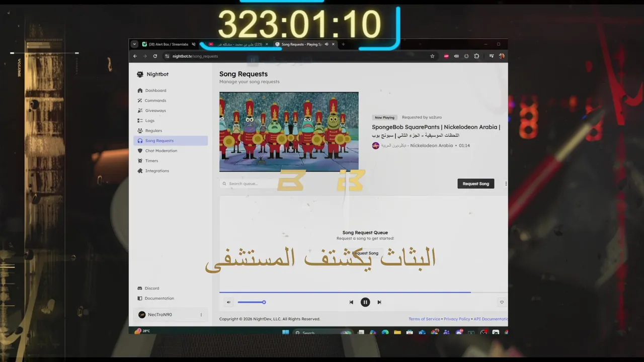
Task: Open the Logs page
Action: pos(170,121)
